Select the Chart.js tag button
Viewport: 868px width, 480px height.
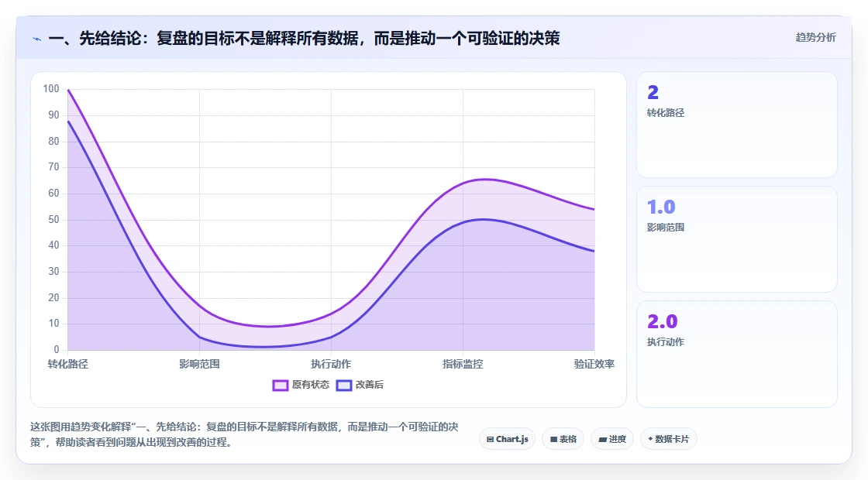click(507, 439)
